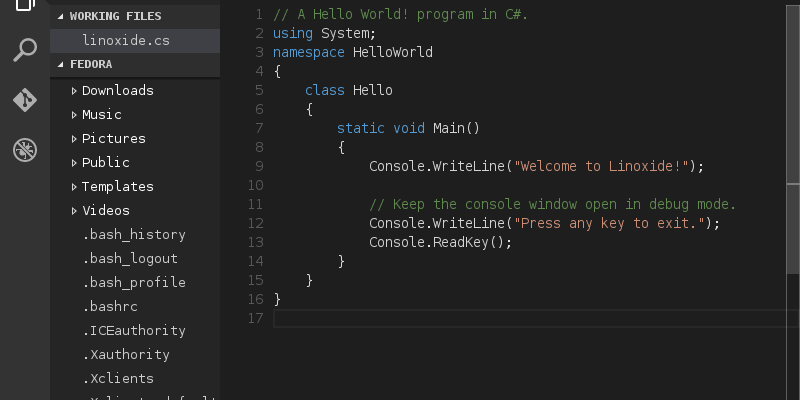Image resolution: width=800 pixels, height=400 pixels.
Task: Click 'Console.ReadKey();' on line 13
Action: [440, 242]
